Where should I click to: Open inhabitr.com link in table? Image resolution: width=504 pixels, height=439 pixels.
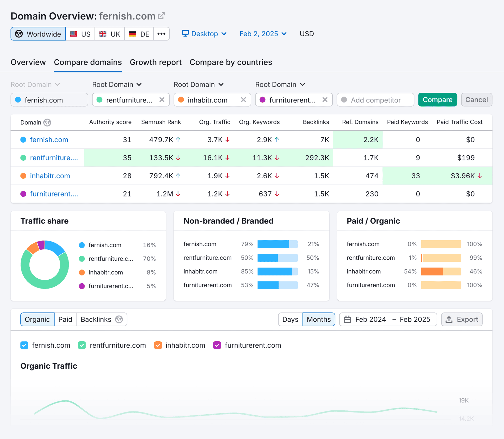pyautogui.click(x=50, y=176)
